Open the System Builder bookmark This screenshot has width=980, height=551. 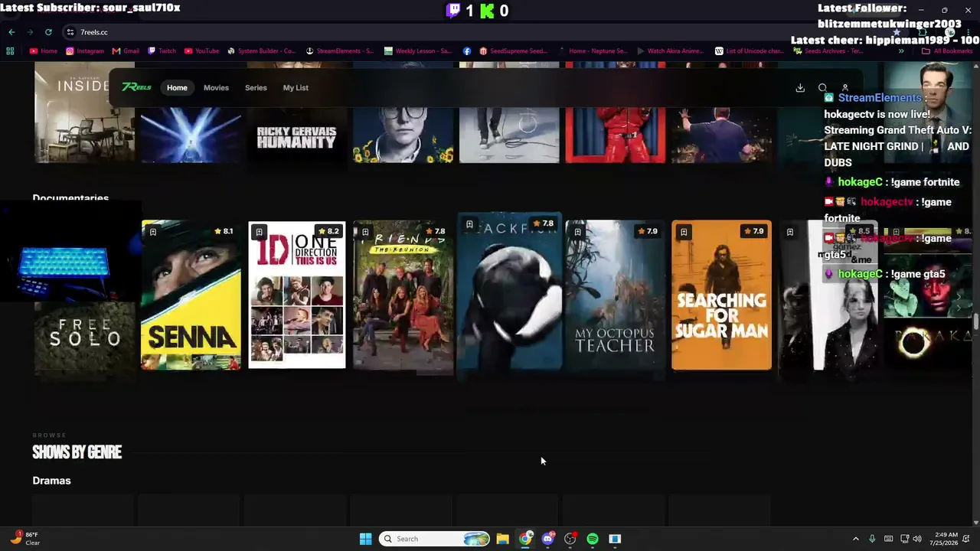pyautogui.click(x=261, y=51)
